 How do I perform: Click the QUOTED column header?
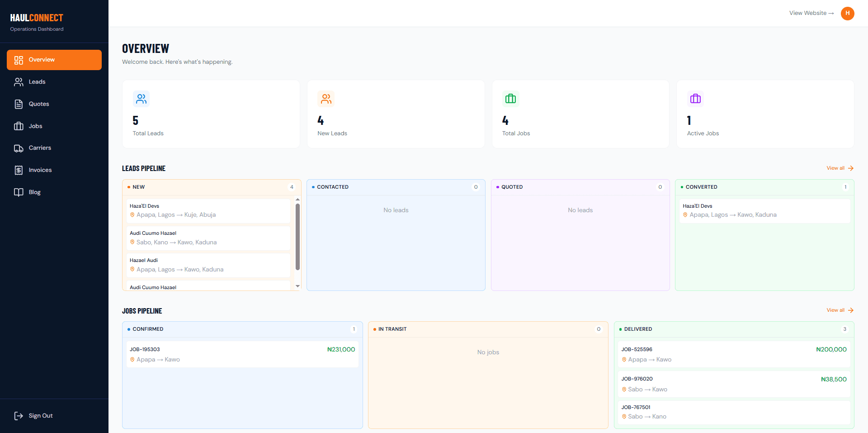pyautogui.click(x=580, y=187)
